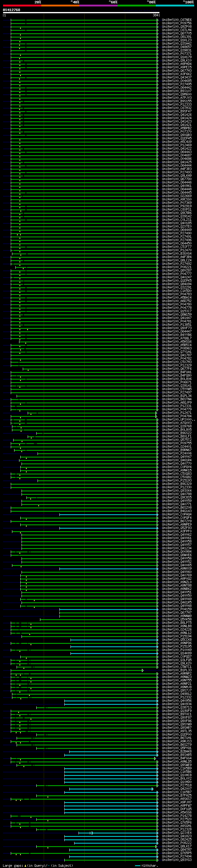Select UniRef100_P15194 label
This screenshot has height=868, width=197.
coord(177,636)
